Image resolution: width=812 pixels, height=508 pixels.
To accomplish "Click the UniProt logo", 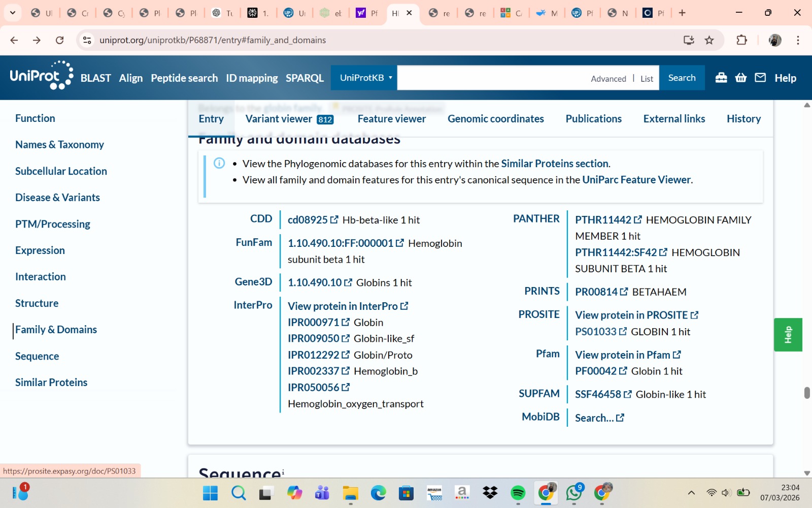I will click(x=41, y=76).
